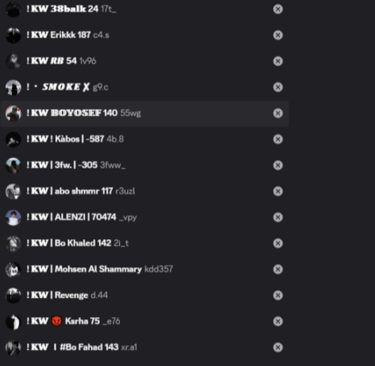Remove BOYOSEF 140 via X icon
Viewport: 375px width, 366px height.
pyautogui.click(x=278, y=113)
